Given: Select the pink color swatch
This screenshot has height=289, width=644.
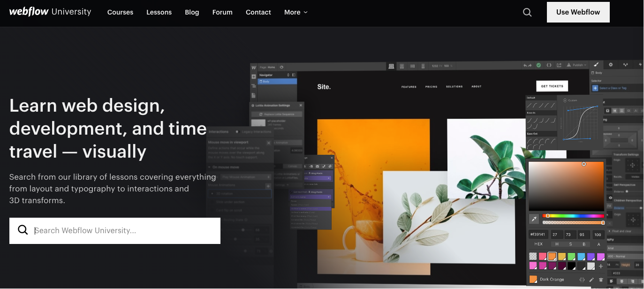Looking at the screenshot, I should pos(543,257).
